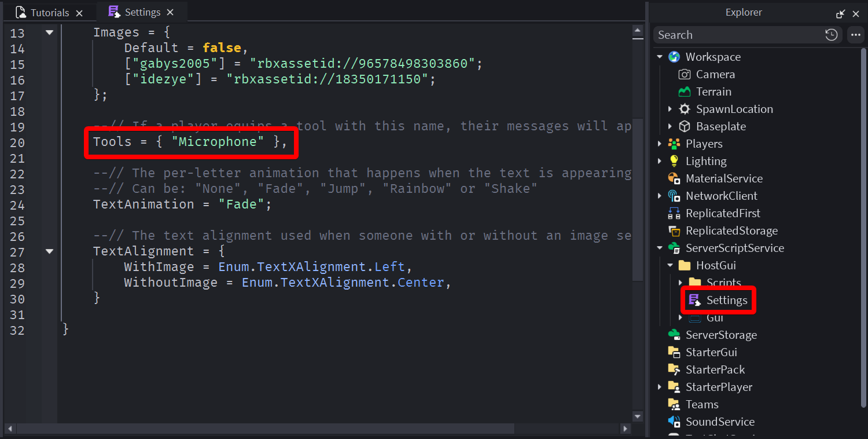Select the Baseplate item
This screenshot has width=868, height=439.
[720, 126]
